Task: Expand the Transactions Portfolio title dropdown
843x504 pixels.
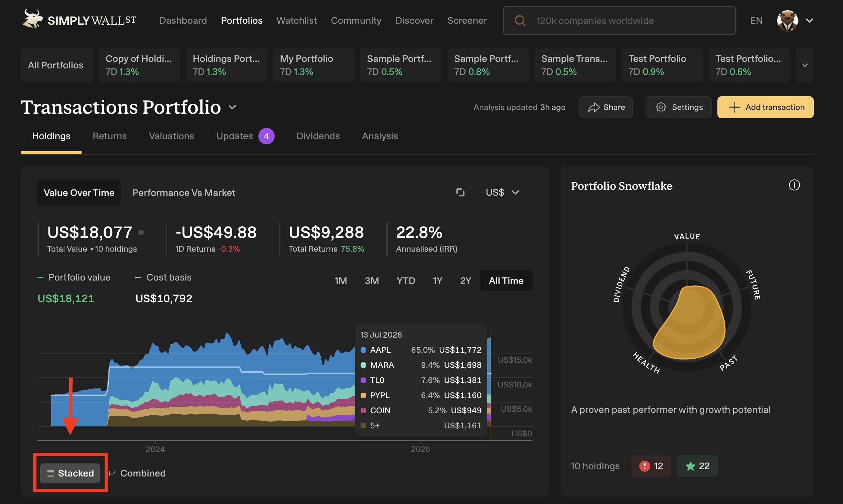Action: pyautogui.click(x=233, y=107)
